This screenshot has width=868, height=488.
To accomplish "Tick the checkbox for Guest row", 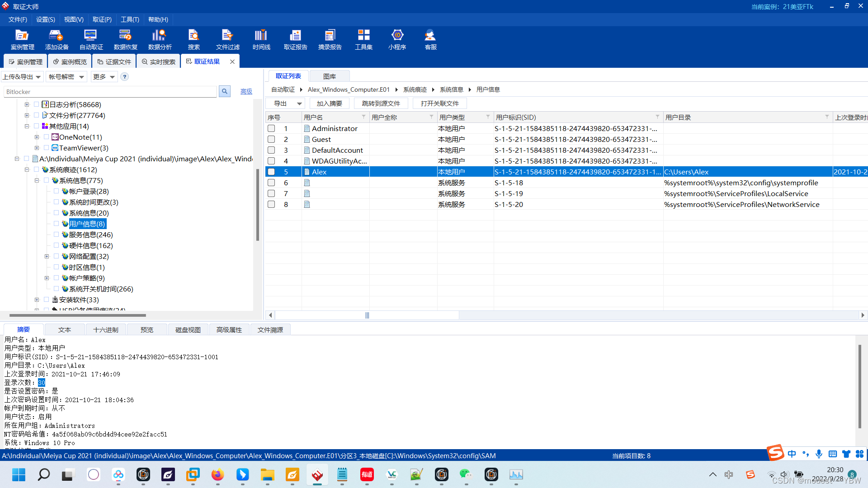I will pos(271,139).
